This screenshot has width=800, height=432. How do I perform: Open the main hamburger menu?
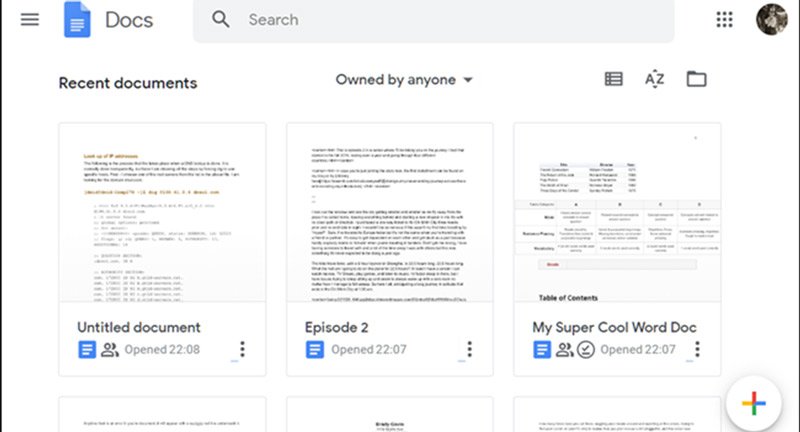pyautogui.click(x=30, y=19)
